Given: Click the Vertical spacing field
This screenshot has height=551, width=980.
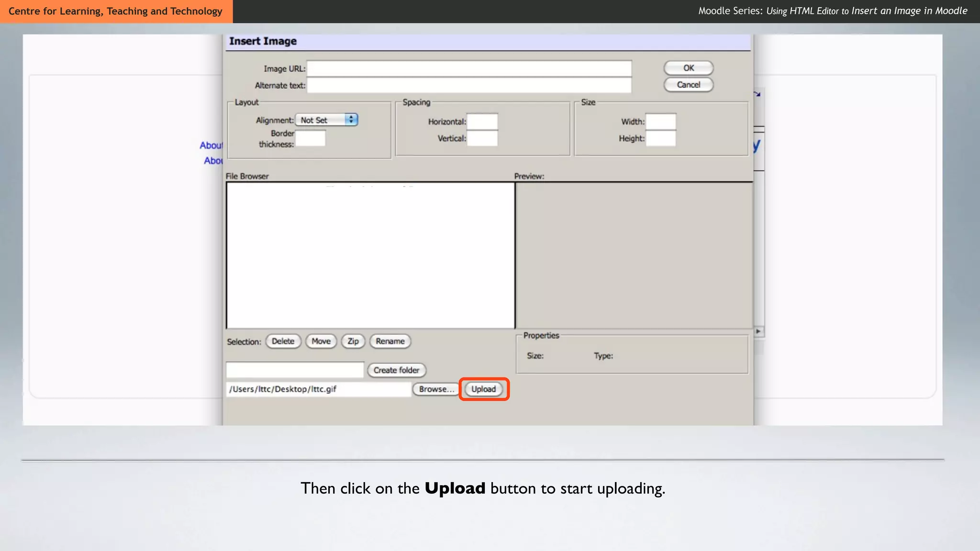Looking at the screenshot, I should 482,138.
